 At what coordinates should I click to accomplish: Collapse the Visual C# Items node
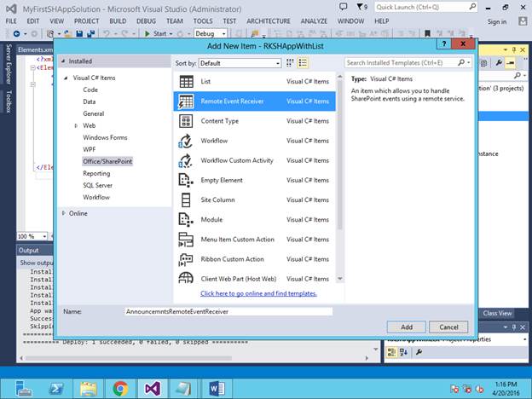coord(66,78)
